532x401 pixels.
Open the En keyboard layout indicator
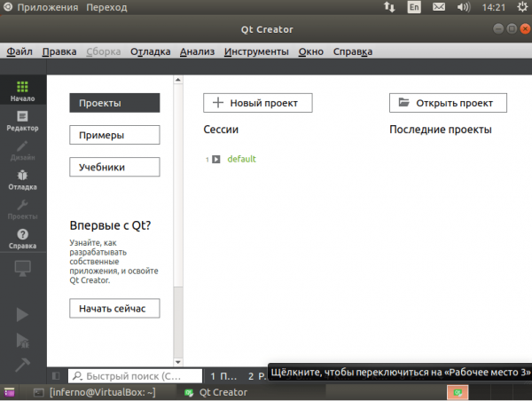[414, 7]
